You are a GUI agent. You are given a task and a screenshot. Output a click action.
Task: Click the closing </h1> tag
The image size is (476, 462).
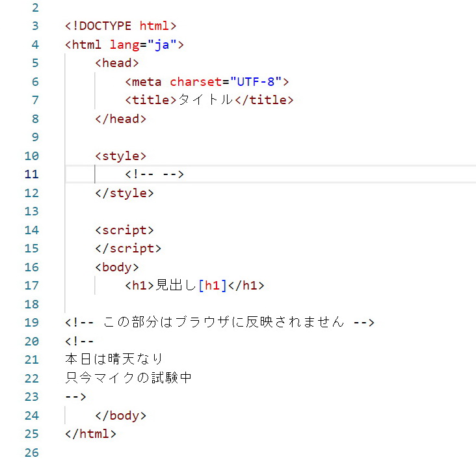tap(246, 285)
